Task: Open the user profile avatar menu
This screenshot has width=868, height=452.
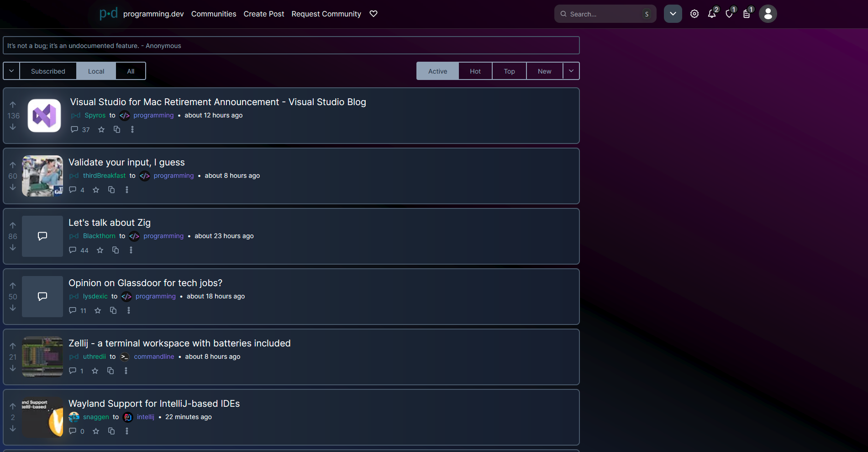Action: (x=768, y=14)
